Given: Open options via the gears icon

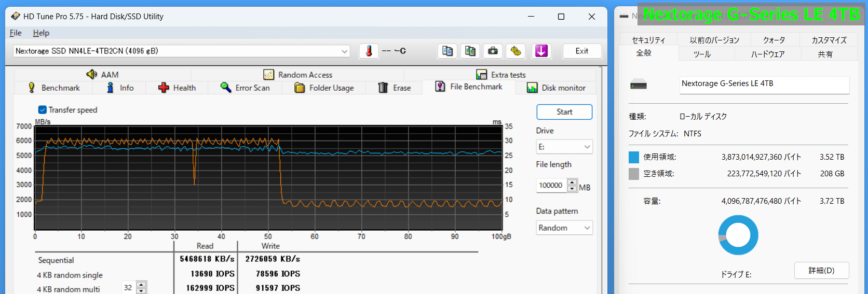Looking at the screenshot, I should (516, 51).
